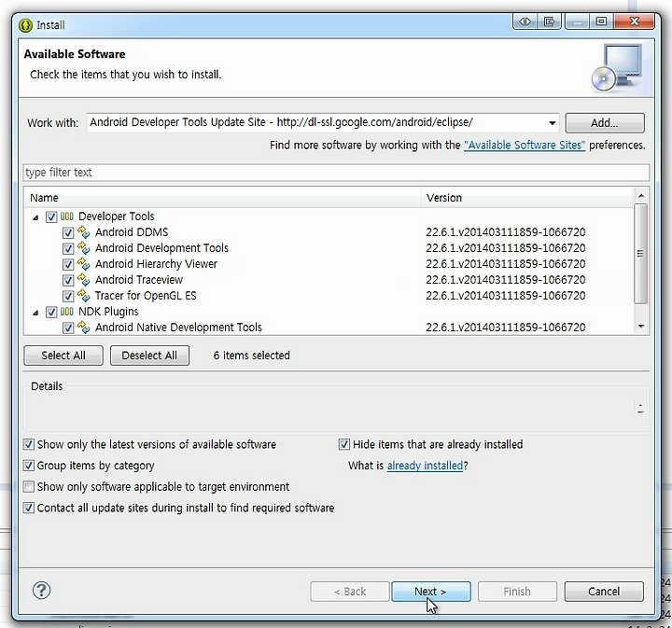Open the already installed link
The height and width of the screenshot is (628, 672).
click(x=425, y=466)
